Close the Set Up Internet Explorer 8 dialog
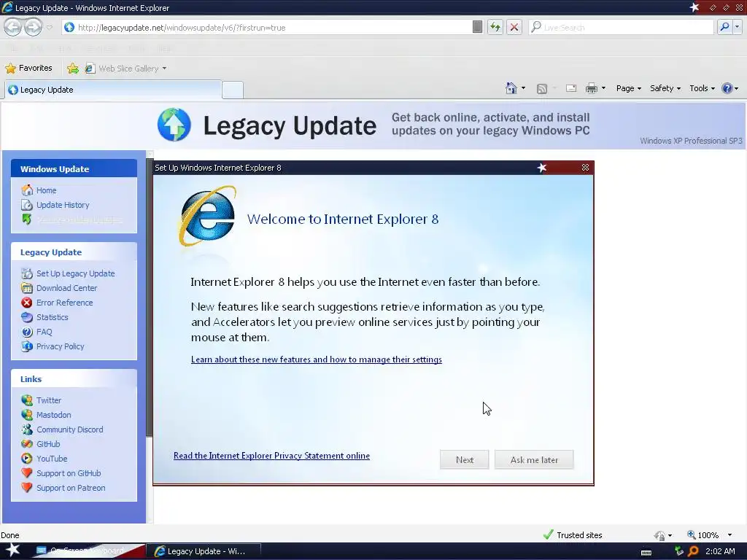Viewport: 747px width, 560px height. [585, 168]
